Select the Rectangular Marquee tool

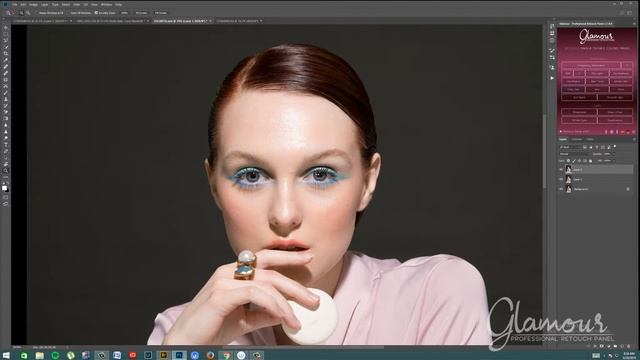click(x=6, y=34)
